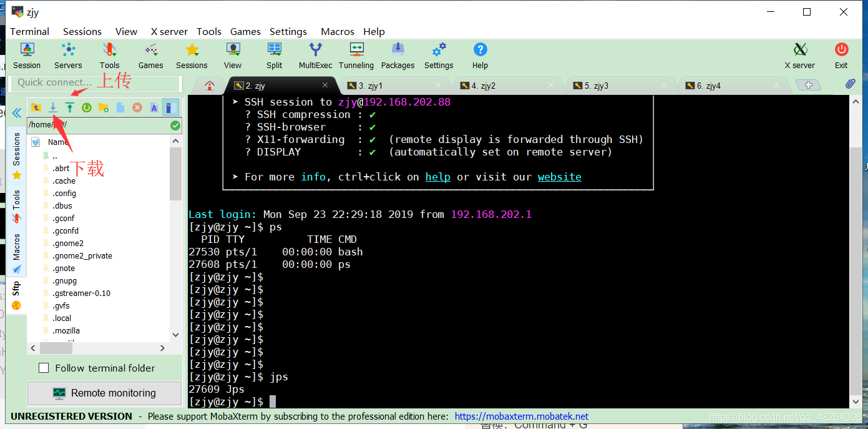Screen dimensions: 868x429
Task: Open the Terminal menu
Action: pyautogui.click(x=29, y=31)
